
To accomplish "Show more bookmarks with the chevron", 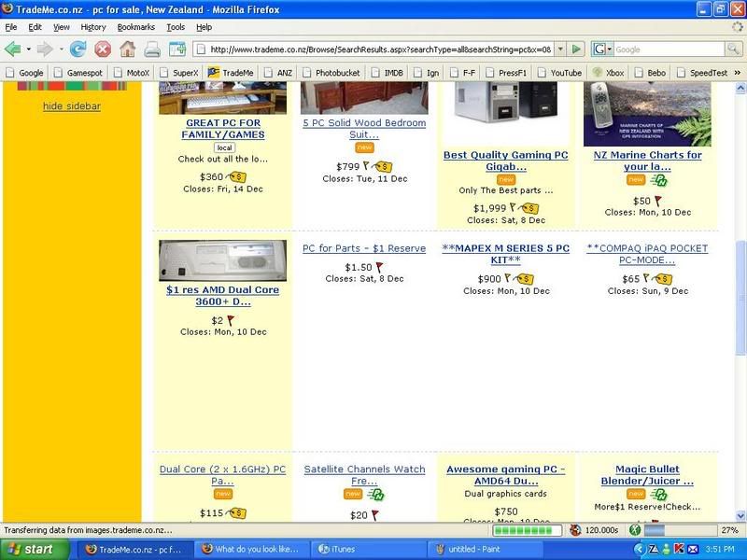I will click(738, 73).
